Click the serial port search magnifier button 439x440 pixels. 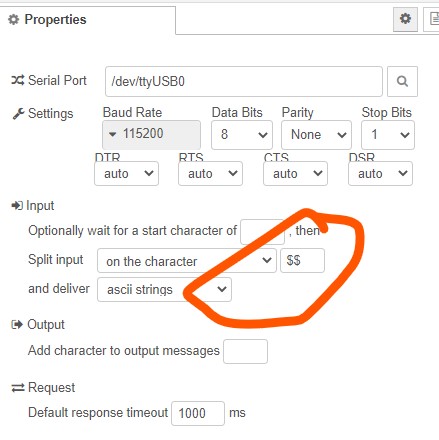pos(402,81)
